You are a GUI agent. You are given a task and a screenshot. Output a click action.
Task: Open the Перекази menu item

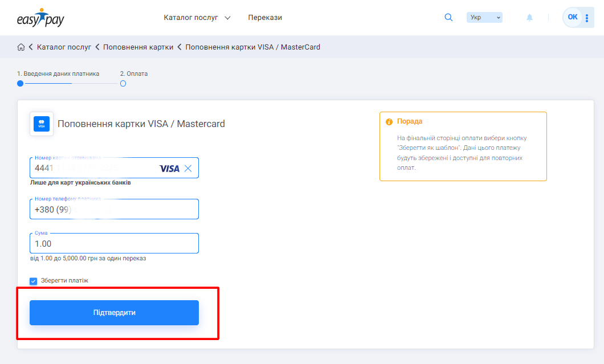point(265,18)
